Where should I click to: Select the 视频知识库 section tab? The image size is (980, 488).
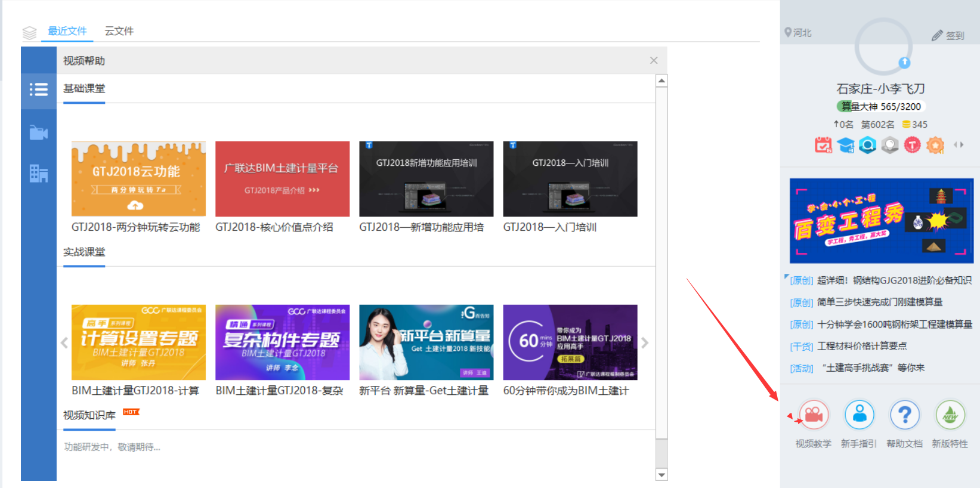click(89, 415)
